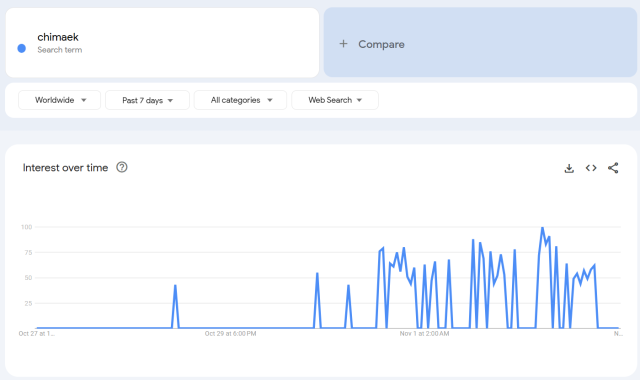The image size is (640, 380).
Task: Click the 75 axis value
Action: pyautogui.click(x=28, y=253)
